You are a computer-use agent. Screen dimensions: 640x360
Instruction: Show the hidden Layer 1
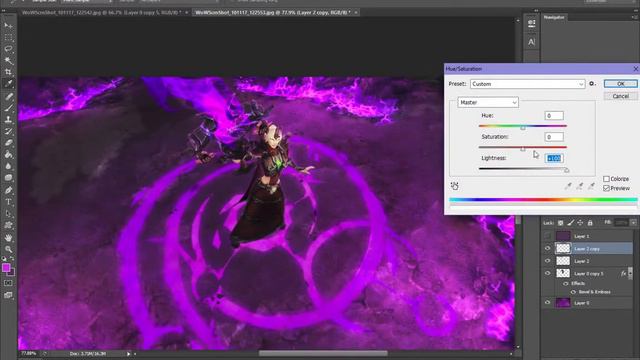548,236
